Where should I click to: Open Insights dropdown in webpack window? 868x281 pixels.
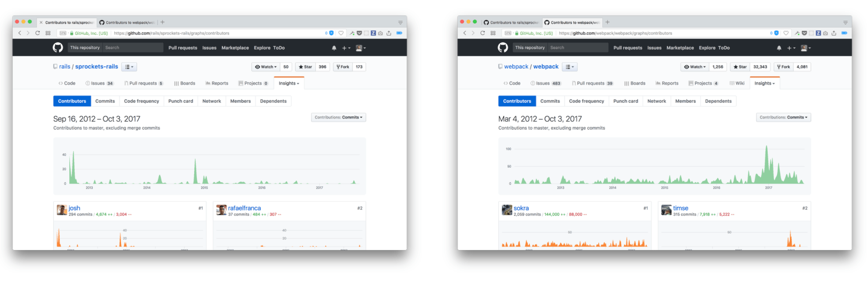point(765,83)
